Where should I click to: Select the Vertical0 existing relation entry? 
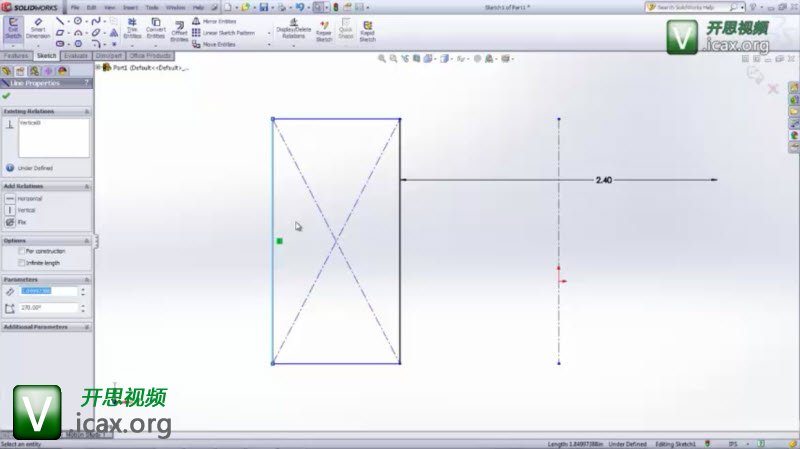tap(30, 123)
